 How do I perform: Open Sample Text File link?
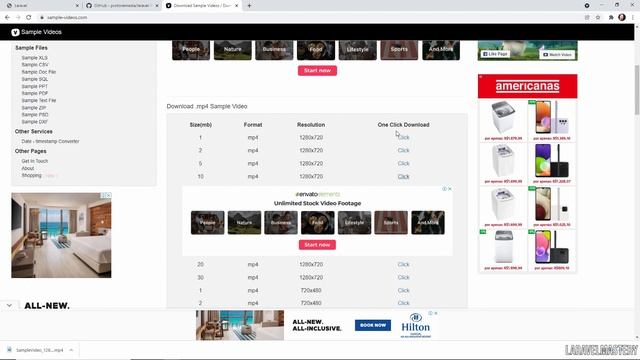click(39, 100)
